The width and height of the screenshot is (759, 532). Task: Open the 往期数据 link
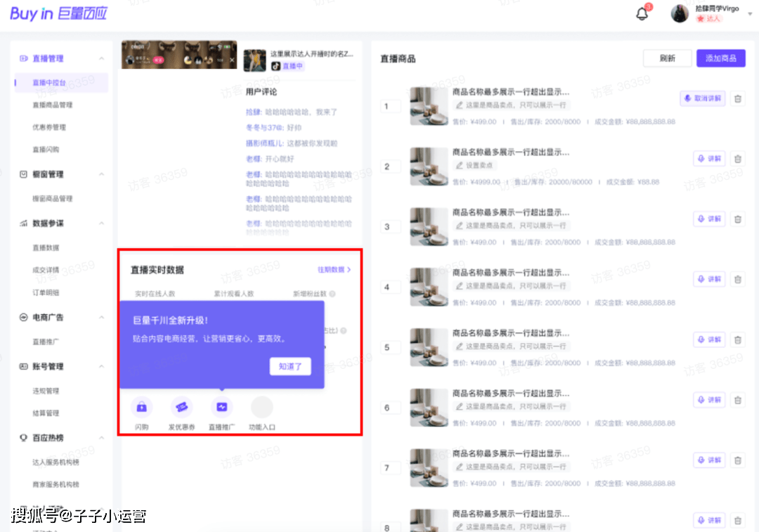[x=334, y=270]
